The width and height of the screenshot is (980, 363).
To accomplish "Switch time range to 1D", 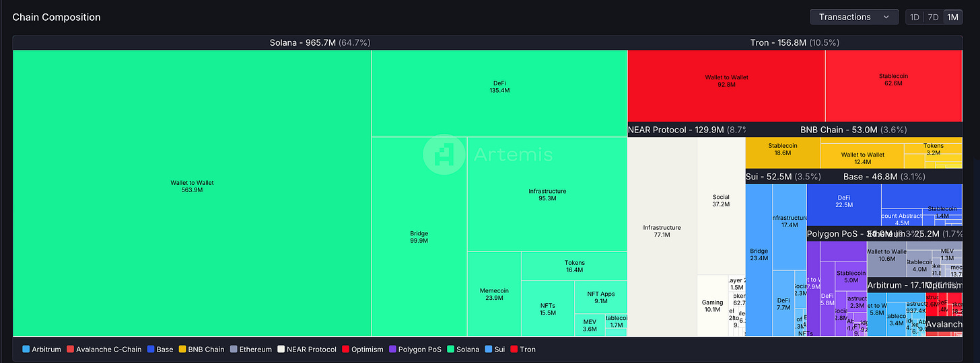I will [x=915, y=17].
